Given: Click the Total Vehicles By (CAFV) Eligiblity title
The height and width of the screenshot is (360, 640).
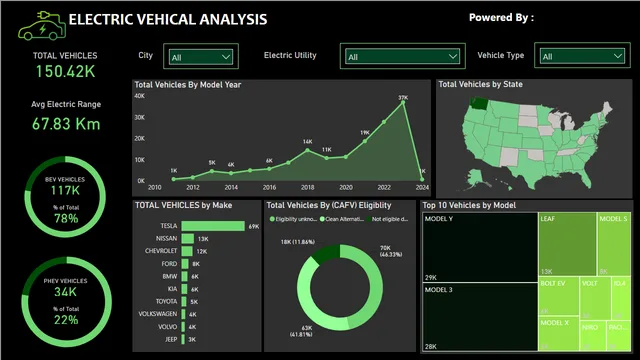Looking at the screenshot, I should 329,205.
